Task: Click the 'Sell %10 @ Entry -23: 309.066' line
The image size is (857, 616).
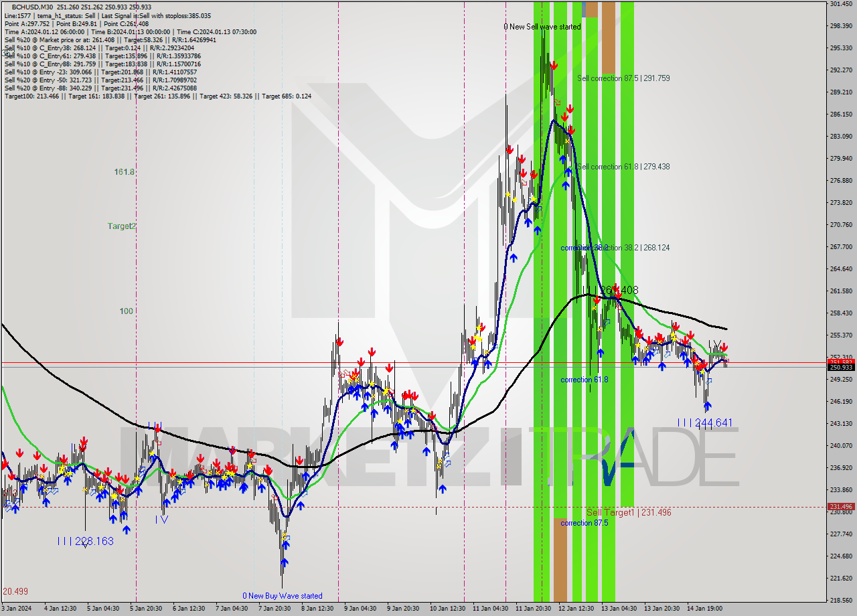Action: pos(100,72)
